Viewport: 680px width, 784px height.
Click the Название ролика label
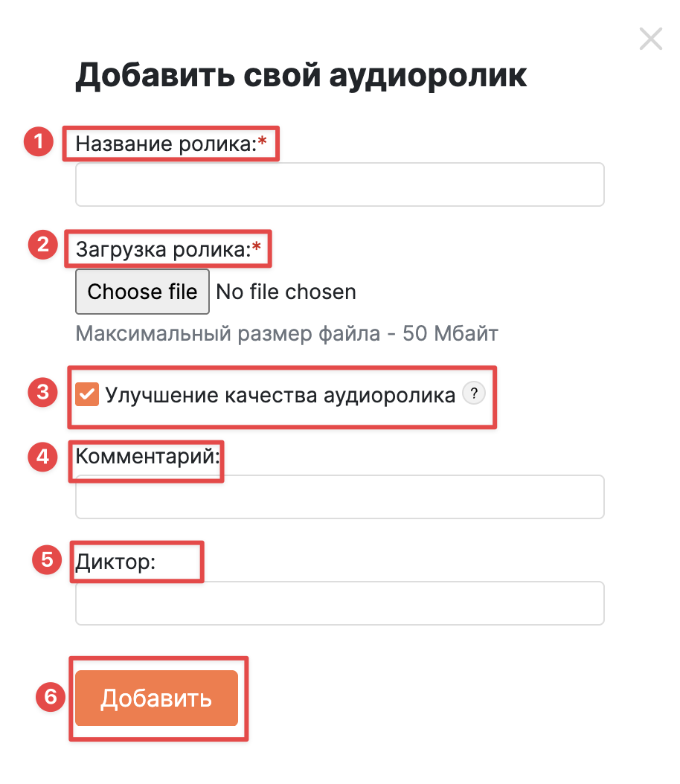pos(171,144)
